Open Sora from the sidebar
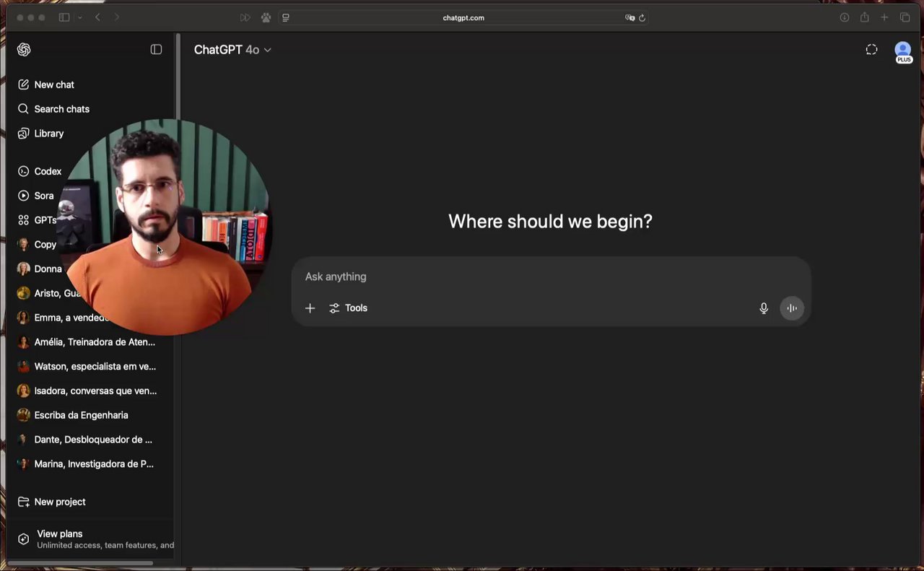The image size is (924, 571). point(44,196)
